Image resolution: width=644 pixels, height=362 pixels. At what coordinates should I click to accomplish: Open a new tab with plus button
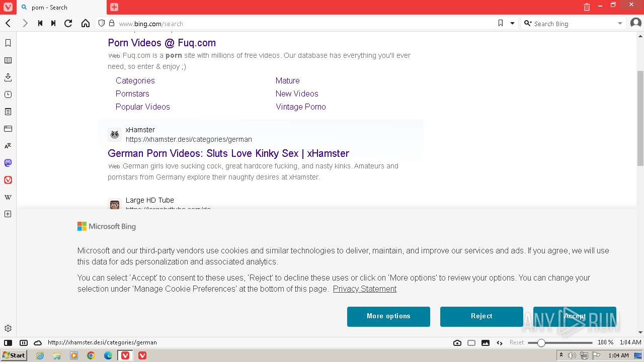pos(114,7)
